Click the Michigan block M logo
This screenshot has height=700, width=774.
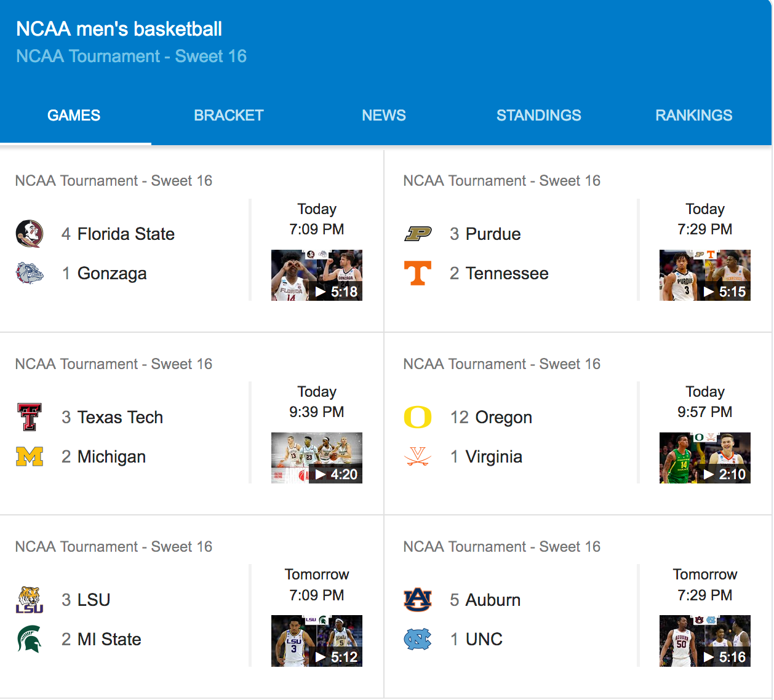click(30, 456)
